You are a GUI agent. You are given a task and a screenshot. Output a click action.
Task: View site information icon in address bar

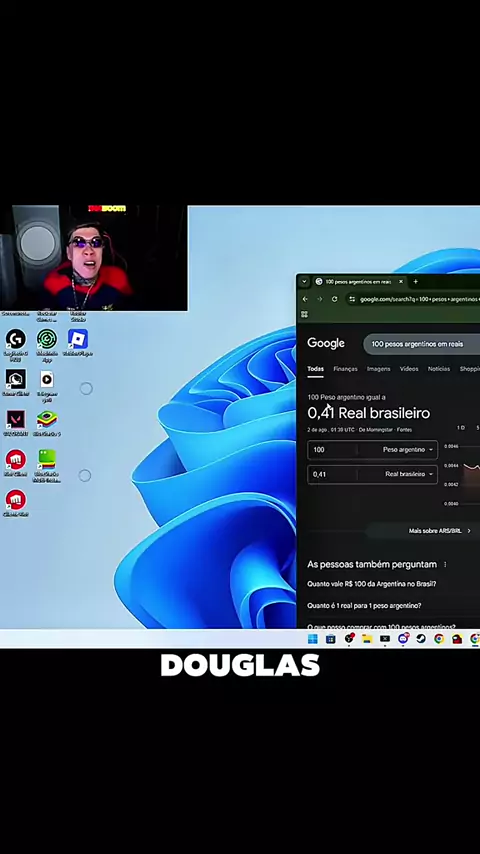tap(353, 299)
